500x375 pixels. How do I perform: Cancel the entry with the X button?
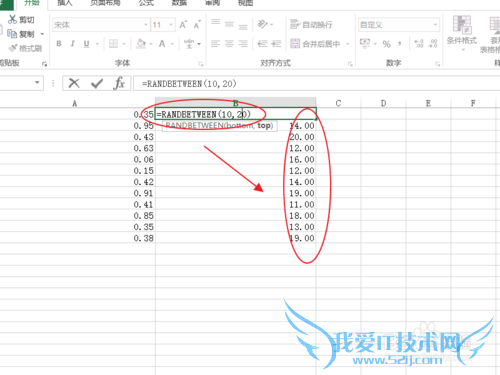(74, 83)
